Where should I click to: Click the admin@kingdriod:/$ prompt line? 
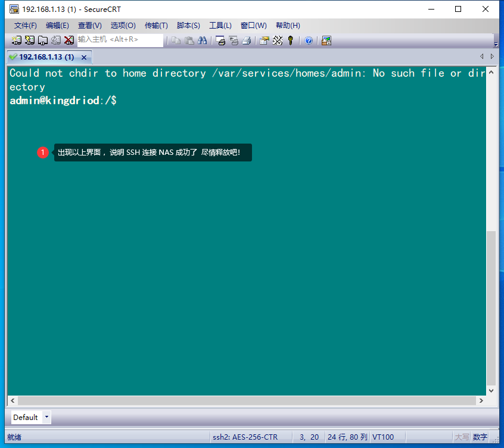click(63, 101)
